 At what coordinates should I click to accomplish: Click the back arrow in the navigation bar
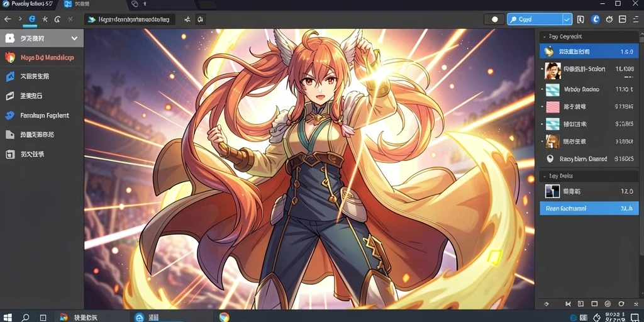click(8, 19)
